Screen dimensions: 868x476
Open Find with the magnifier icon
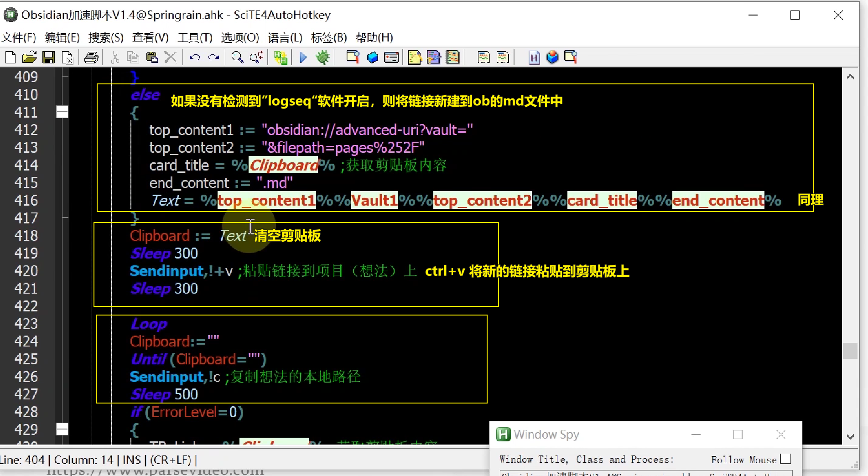pyautogui.click(x=237, y=57)
